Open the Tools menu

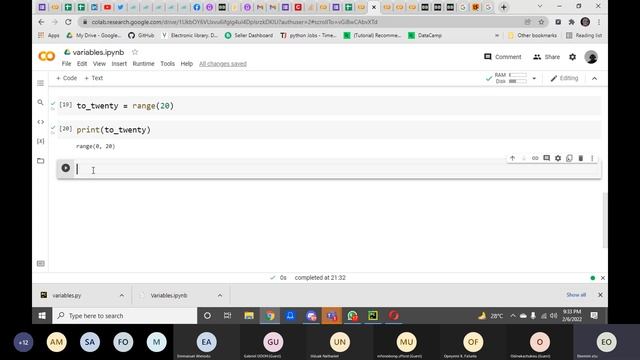(x=167, y=64)
